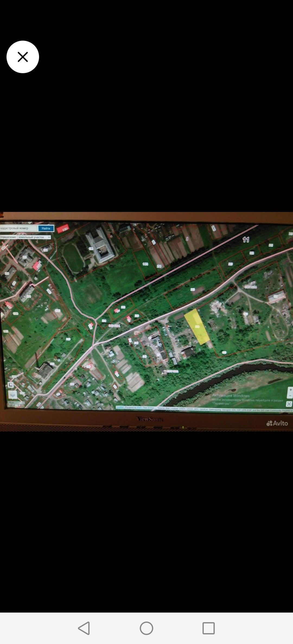The height and width of the screenshot is (644, 293).
Task: Click the 'Leaflet' attribution link
Action: [120, 407]
